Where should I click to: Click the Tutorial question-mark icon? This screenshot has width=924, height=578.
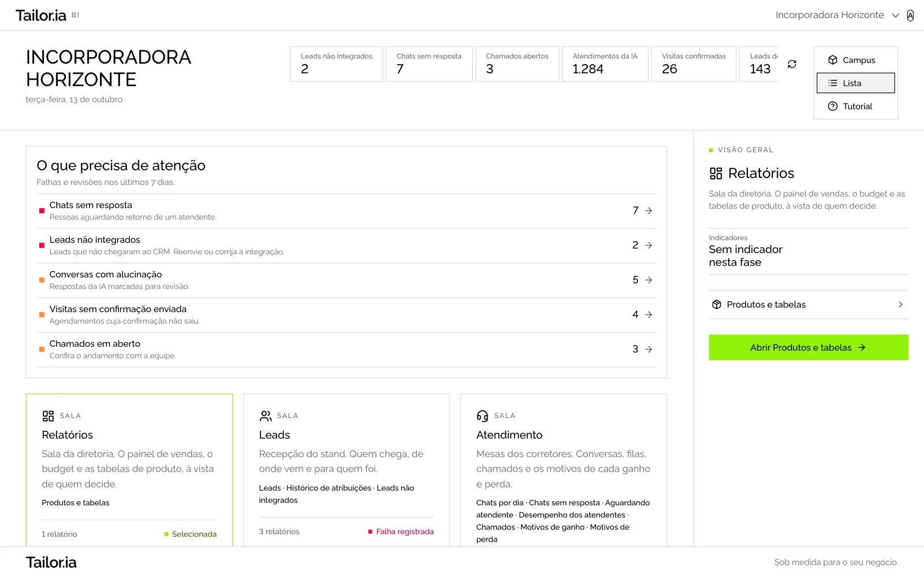click(x=833, y=106)
